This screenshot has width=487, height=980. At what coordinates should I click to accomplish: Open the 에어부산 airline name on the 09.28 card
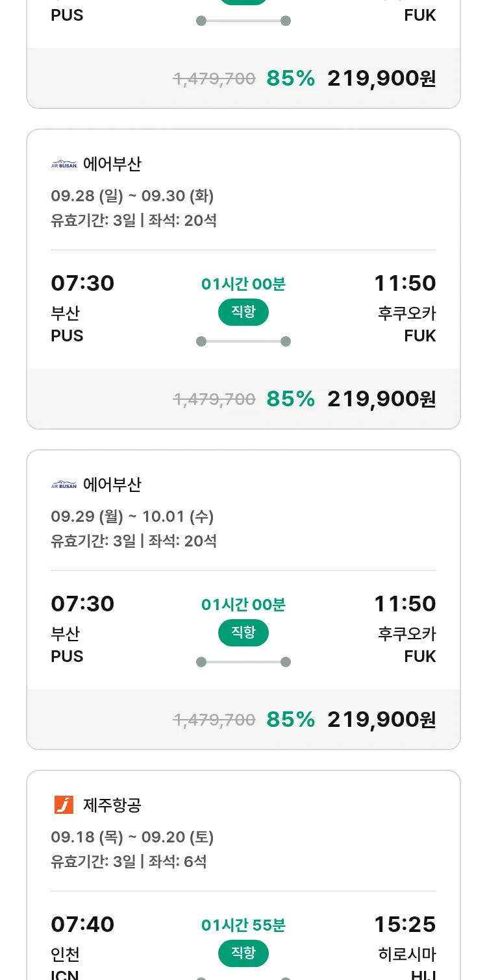[x=112, y=164]
